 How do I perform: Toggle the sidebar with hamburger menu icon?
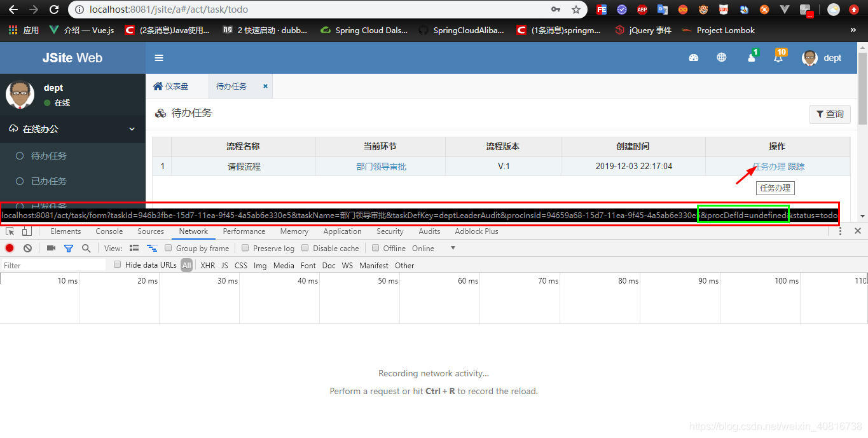(159, 58)
